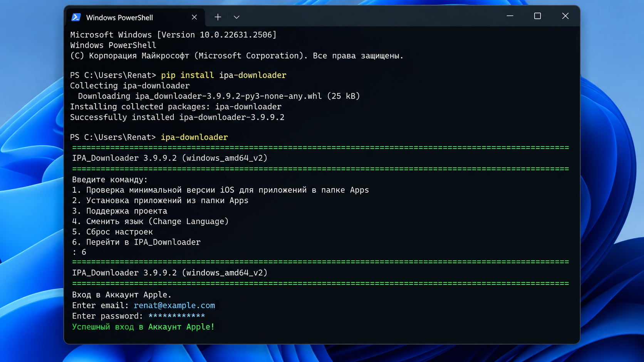The height and width of the screenshot is (362, 644).
Task: Click 'Введите команду:' prompt text
Action: point(110,180)
